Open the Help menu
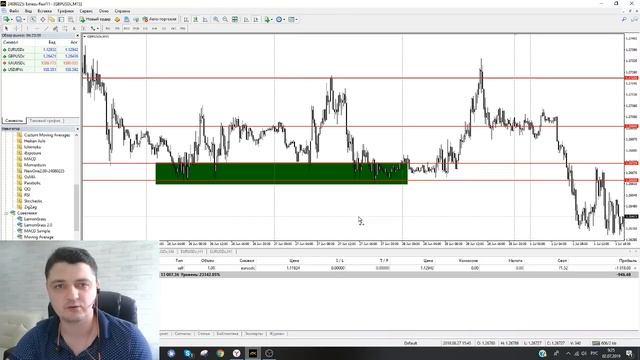Viewport: 640px width, 360px height. point(122,11)
